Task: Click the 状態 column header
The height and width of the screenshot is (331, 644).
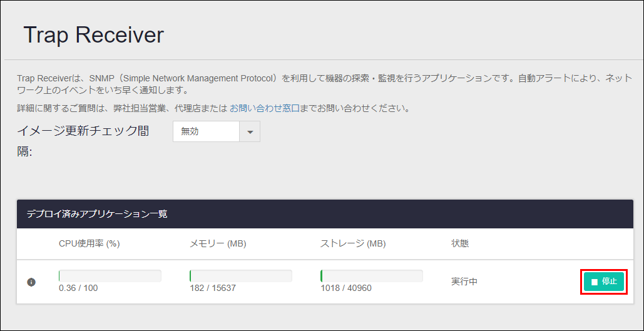Action: pos(460,244)
